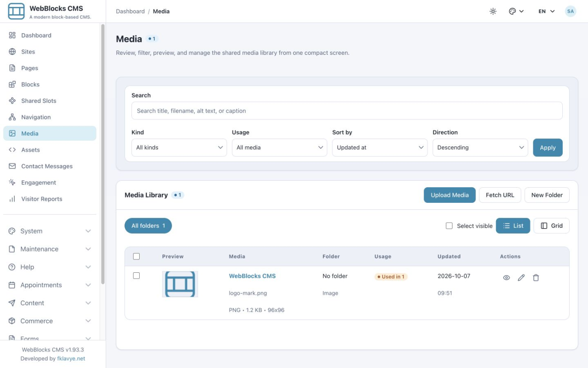Open the Usage dropdown showing All media

(279, 148)
